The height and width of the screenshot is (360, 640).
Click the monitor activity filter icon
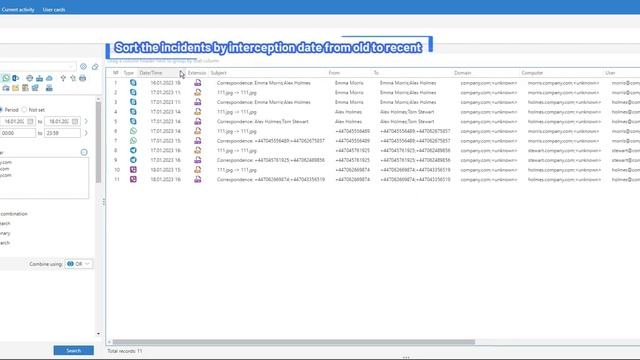pyautogui.click(x=35, y=88)
